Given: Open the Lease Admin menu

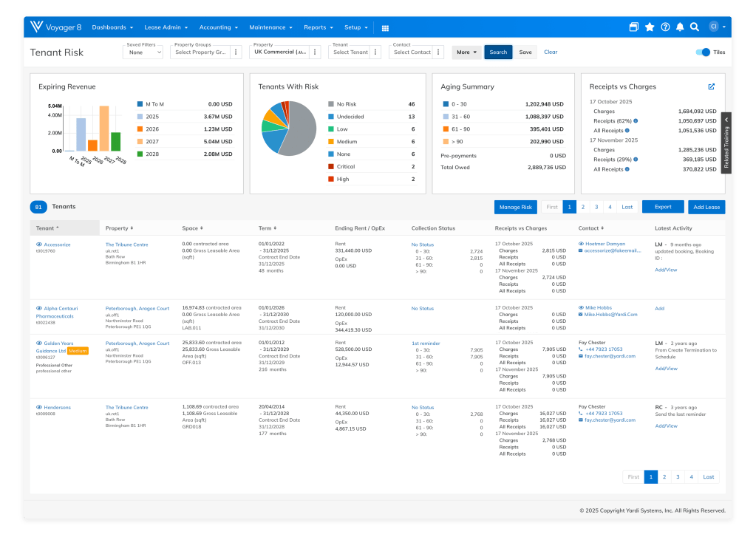Looking at the screenshot, I should (x=164, y=27).
